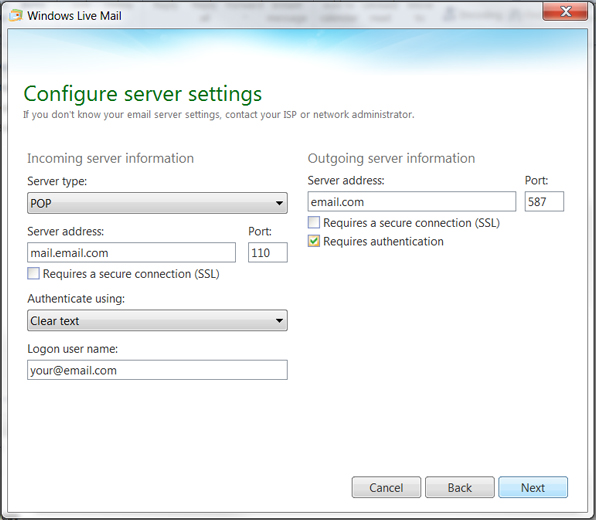Open the Authenticate using Clear text dropdown
This screenshot has width=596, height=520.
tap(157, 320)
